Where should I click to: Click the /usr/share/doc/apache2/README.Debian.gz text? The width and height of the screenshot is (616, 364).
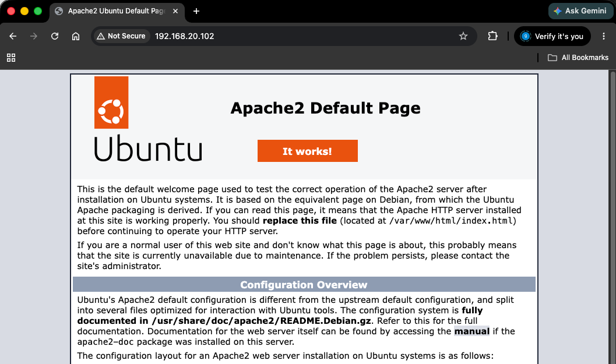(x=261, y=321)
